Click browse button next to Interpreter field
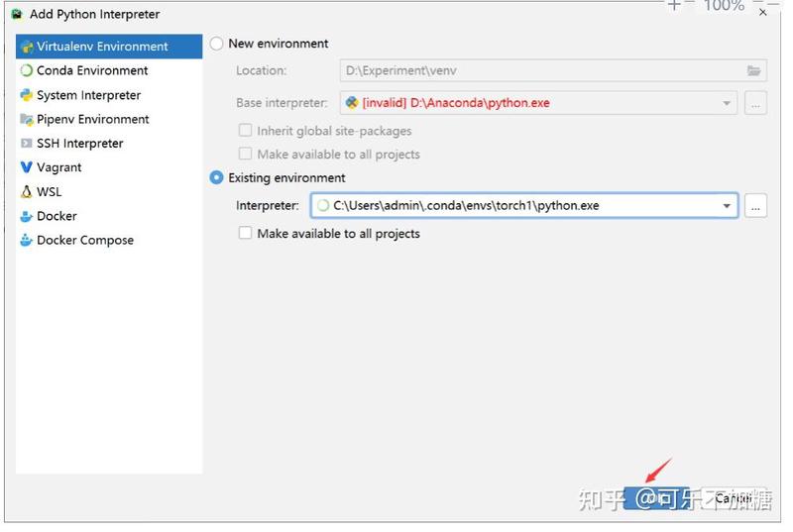This screenshot has width=793, height=532. pyautogui.click(x=755, y=206)
